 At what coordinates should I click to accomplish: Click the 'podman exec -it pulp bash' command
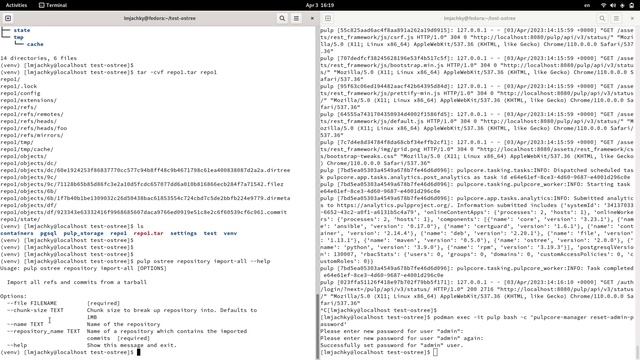pyautogui.click(x=477, y=320)
